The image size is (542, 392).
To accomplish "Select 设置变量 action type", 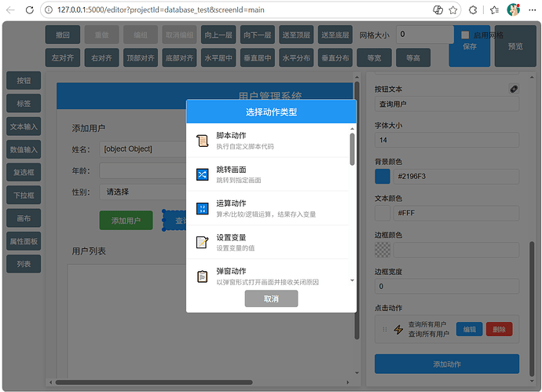I will (x=268, y=242).
